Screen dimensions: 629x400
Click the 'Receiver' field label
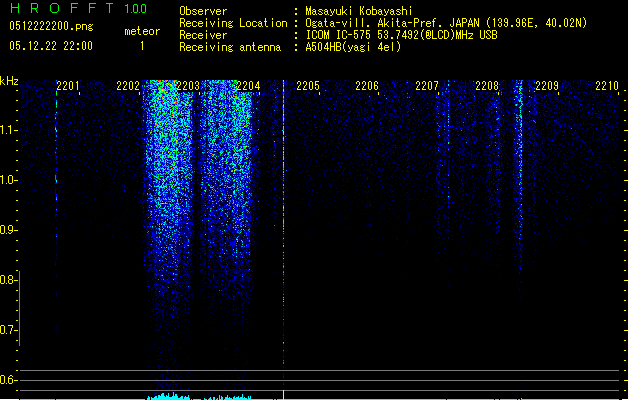click(x=203, y=35)
